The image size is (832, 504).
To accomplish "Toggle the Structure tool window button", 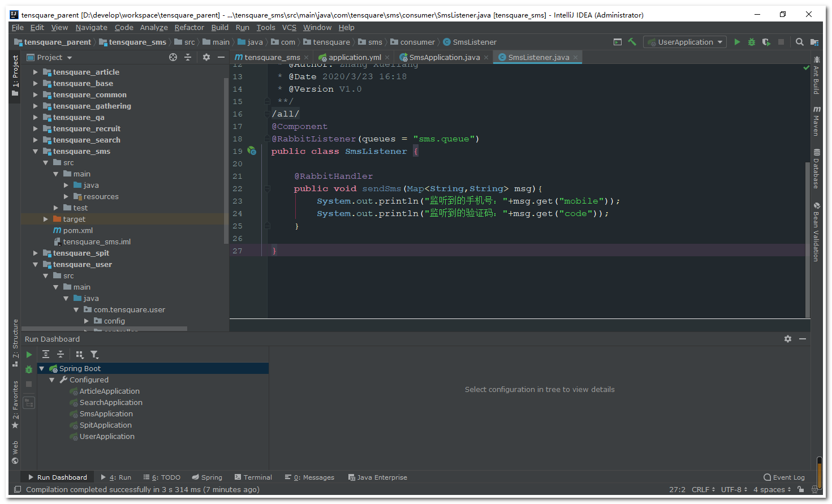I will [x=15, y=343].
